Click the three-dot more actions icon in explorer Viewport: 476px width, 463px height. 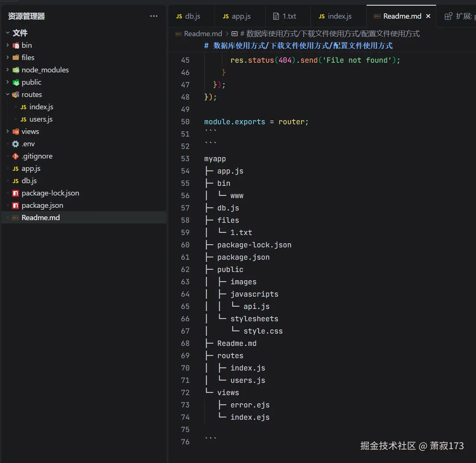click(154, 16)
